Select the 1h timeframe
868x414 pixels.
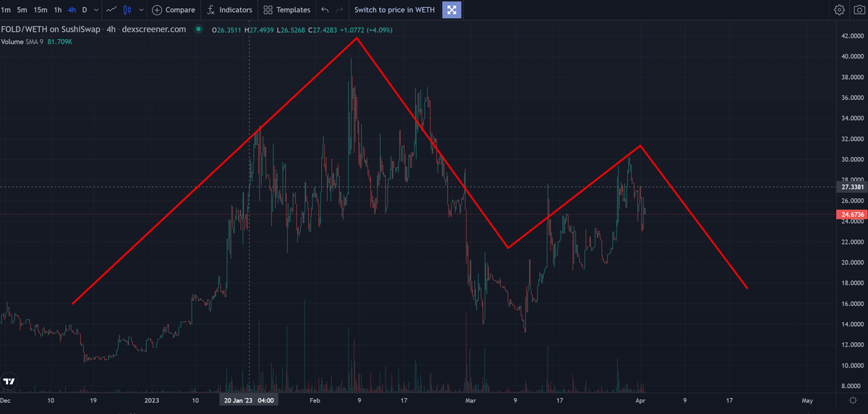point(57,10)
